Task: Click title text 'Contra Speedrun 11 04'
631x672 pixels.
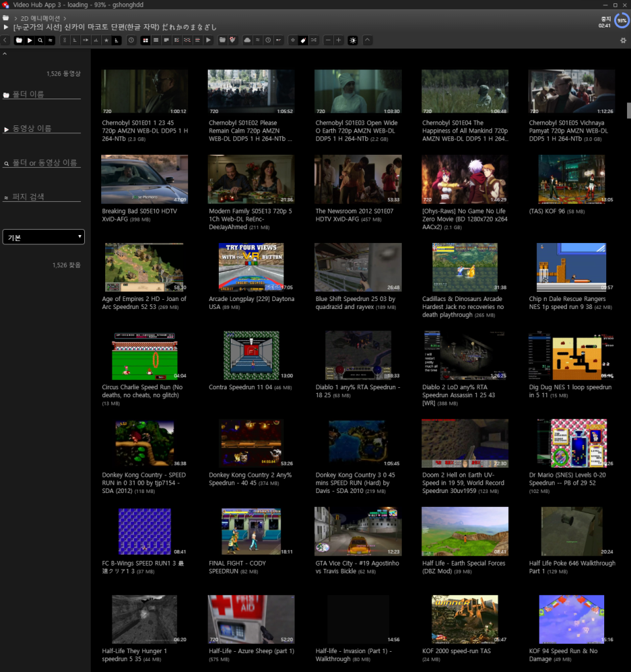Action: pyautogui.click(x=240, y=387)
